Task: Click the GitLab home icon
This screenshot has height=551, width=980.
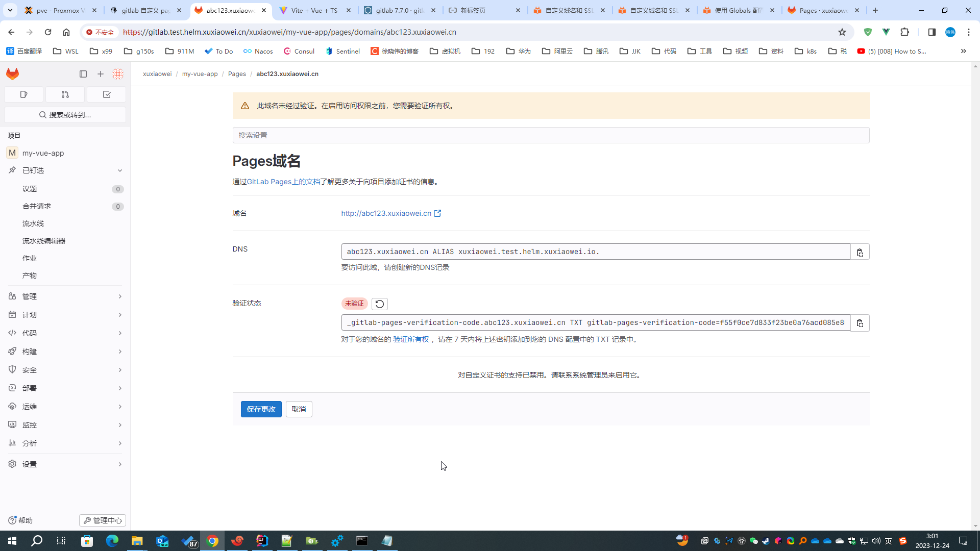Action: click(12, 73)
